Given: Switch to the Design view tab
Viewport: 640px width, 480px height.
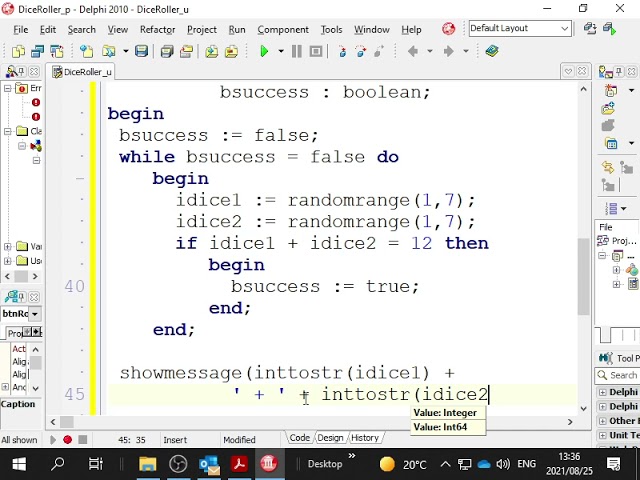Looking at the screenshot, I should pyautogui.click(x=330, y=438).
